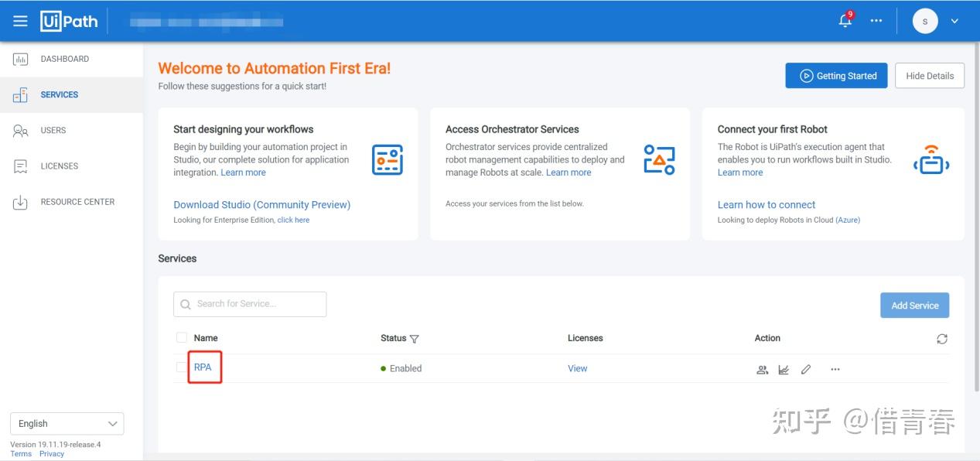
Task: Click the Users sidebar icon
Action: click(21, 131)
